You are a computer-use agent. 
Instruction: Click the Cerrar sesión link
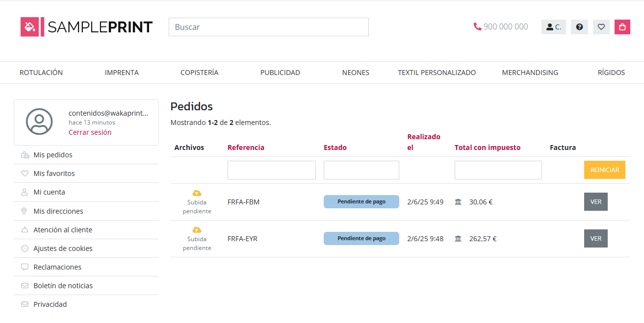(90, 132)
